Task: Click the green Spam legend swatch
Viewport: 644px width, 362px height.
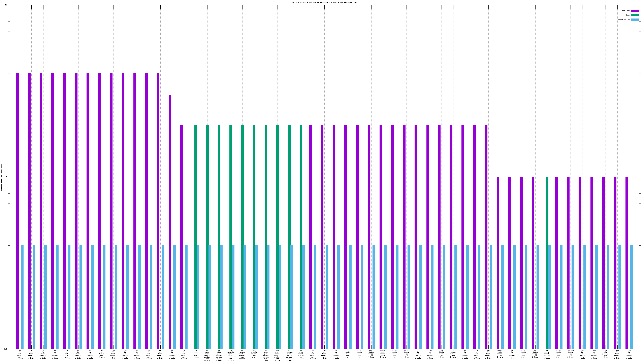Action: 635,15
